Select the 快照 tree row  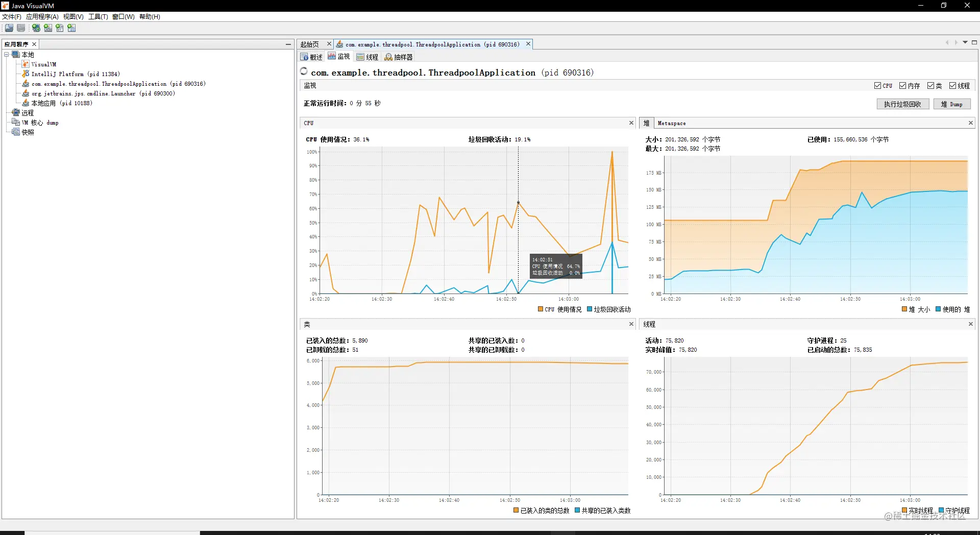pyautogui.click(x=28, y=132)
